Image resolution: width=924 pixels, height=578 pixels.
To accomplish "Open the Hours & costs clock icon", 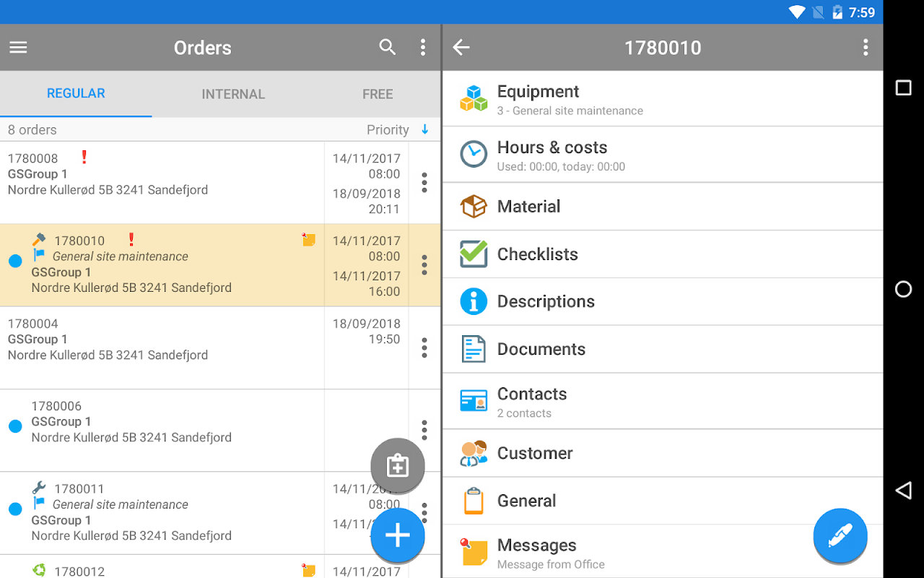I will 474,154.
